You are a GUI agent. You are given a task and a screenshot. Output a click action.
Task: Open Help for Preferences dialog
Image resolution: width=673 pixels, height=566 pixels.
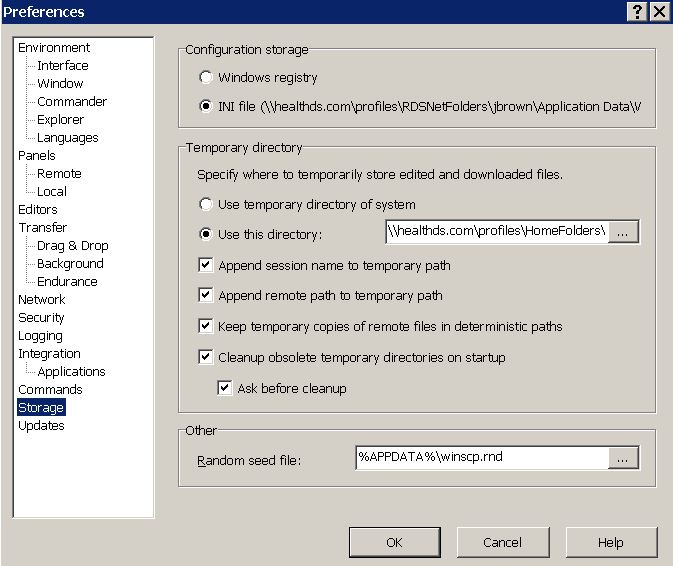coord(610,542)
